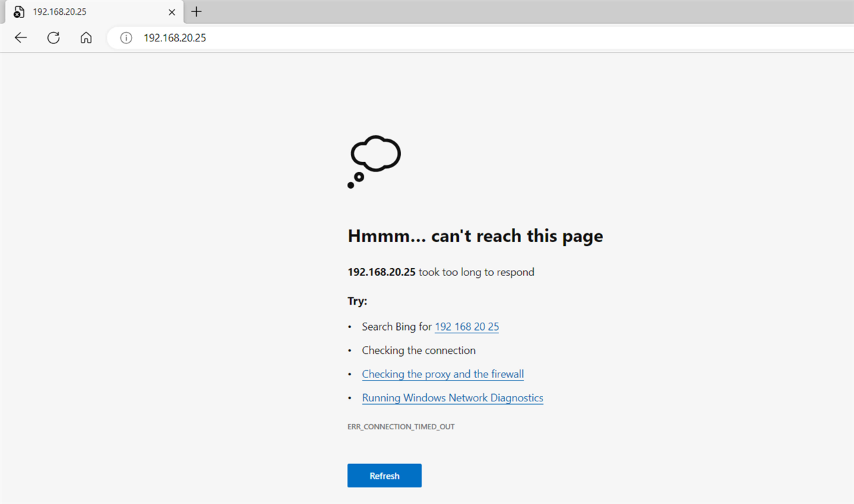
Task: Click the ERR_CONNECTION_TIMED_OUT error code text
Action: (x=401, y=427)
